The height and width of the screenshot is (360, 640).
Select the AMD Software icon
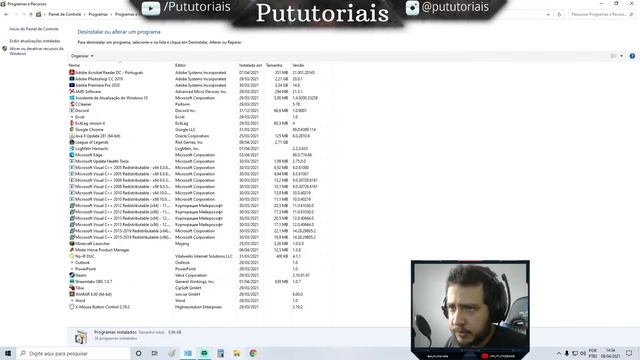point(72,91)
